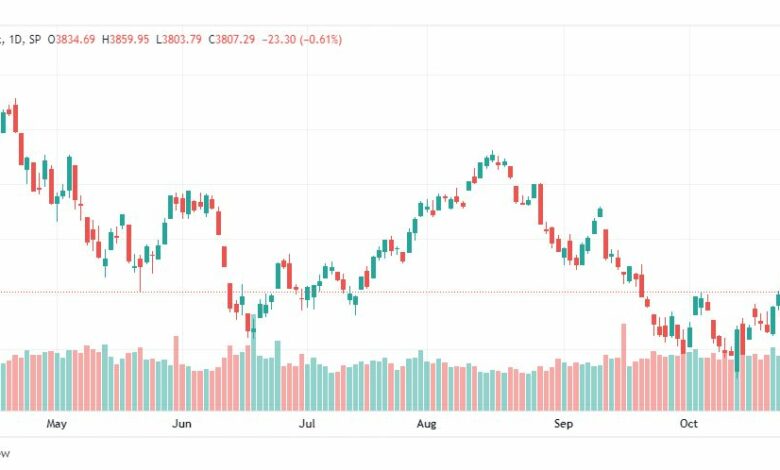Viewport: 780px width, 470px height.
Task: Click the Jun label on time axis
Action: (182, 424)
